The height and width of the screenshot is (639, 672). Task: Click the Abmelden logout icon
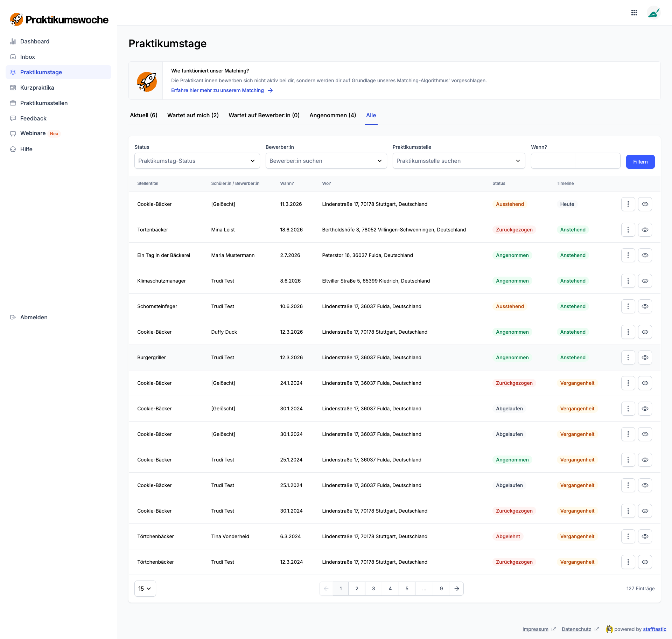point(13,317)
